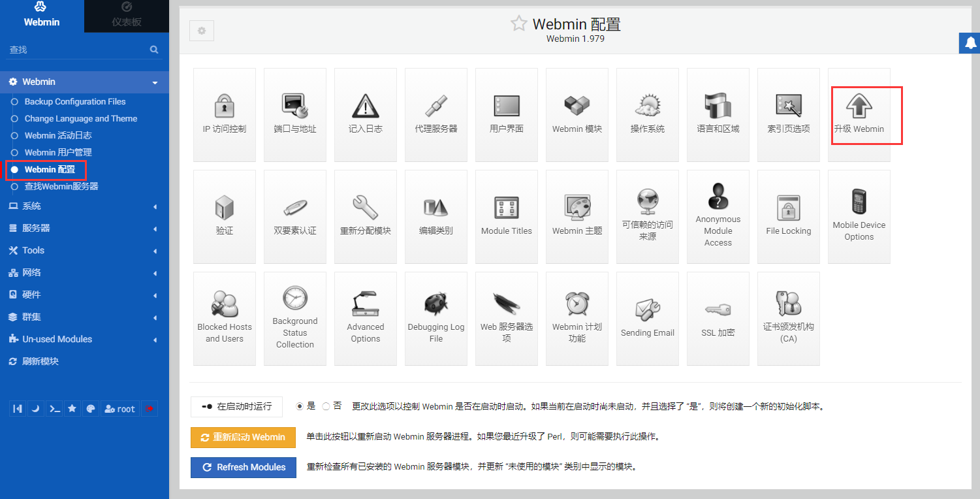Image resolution: width=980 pixels, height=499 pixels.
Task: Open Webmin 活动日志 menu item
Action: click(58, 136)
